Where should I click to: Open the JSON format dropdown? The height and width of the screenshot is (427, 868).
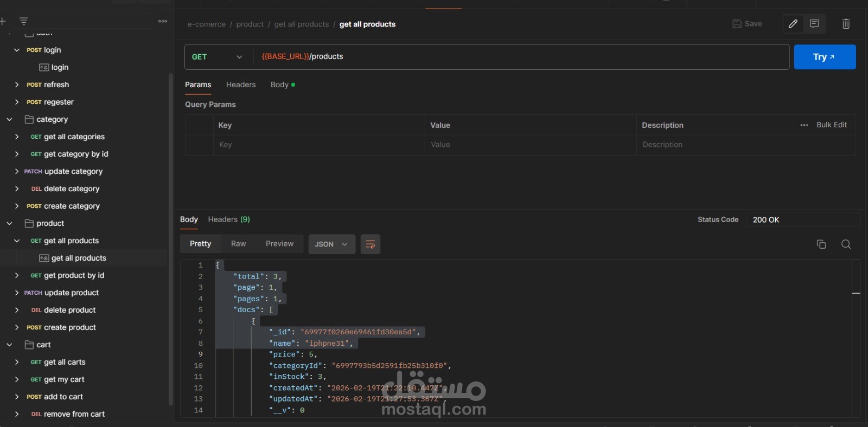tap(331, 244)
